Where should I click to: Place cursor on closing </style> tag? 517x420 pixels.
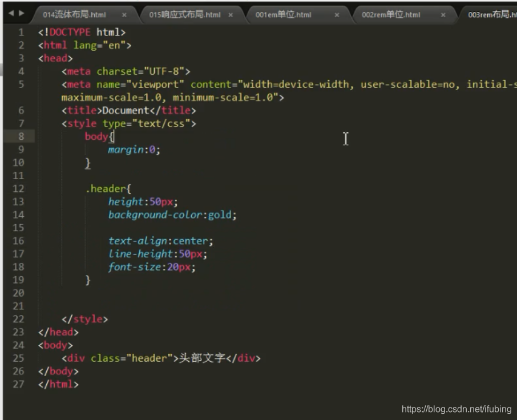(x=84, y=319)
